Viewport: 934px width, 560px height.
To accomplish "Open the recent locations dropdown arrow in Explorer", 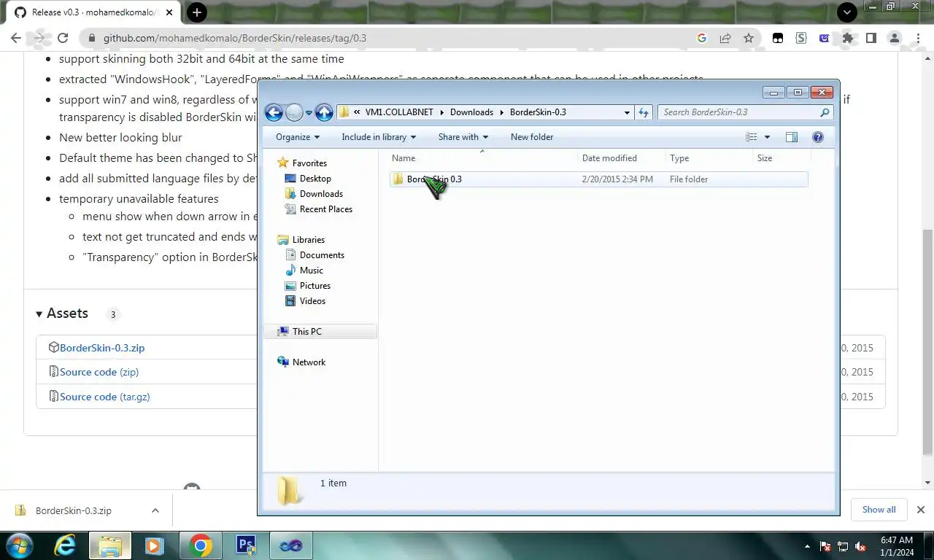I will 309,113.
